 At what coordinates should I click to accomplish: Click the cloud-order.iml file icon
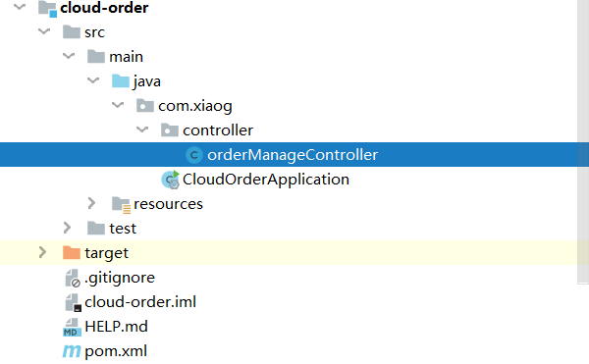click(73, 302)
